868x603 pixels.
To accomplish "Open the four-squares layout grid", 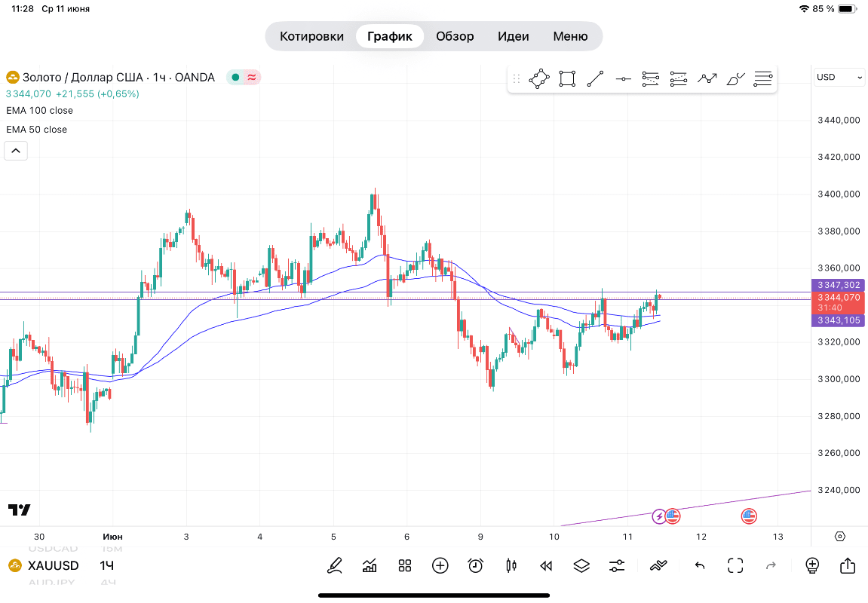I will (x=405, y=565).
